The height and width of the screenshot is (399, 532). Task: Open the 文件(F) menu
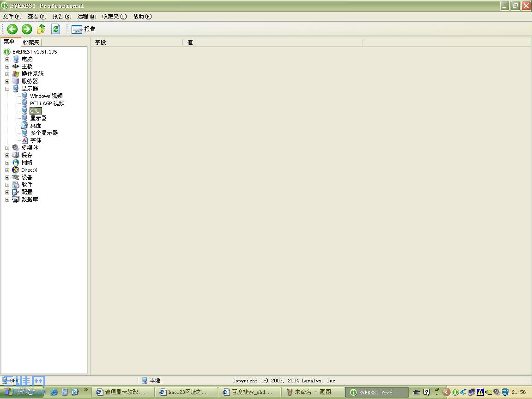point(12,16)
